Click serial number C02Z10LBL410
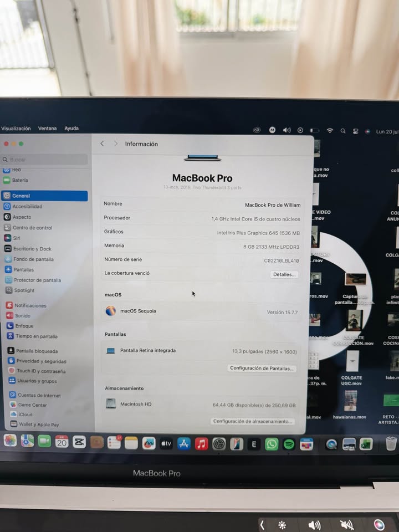This screenshot has width=399, height=532. pyautogui.click(x=282, y=260)
